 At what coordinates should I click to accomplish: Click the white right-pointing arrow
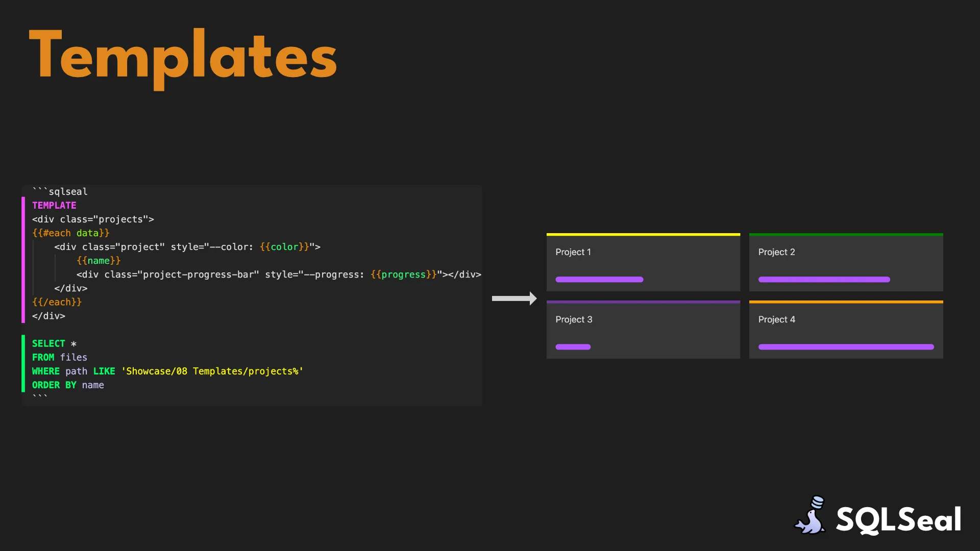pos(514,298)
